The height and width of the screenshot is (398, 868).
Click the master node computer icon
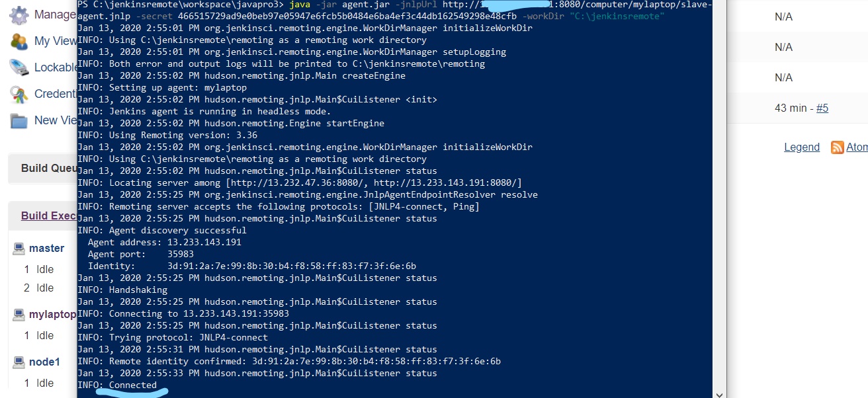[19, 248]
